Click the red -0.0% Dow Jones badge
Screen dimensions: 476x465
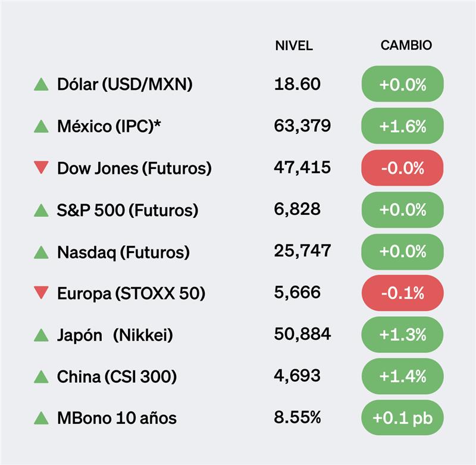click(402, 168)
